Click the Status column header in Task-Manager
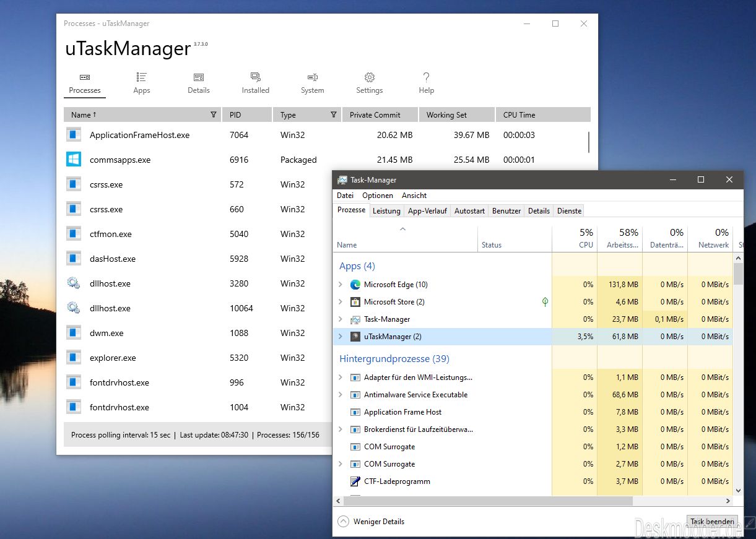The width and height of the screenshot is (756, 539). (x=515, y=238)
